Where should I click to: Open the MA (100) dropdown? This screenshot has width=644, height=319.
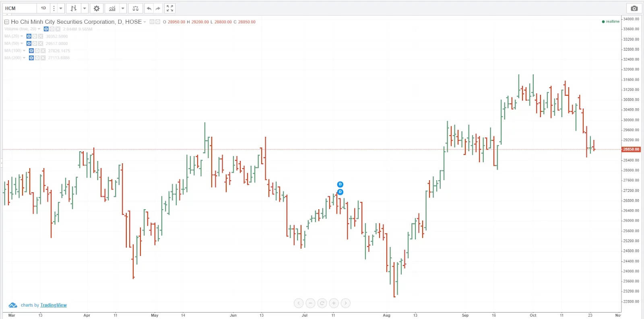click(x=24, y=51)
